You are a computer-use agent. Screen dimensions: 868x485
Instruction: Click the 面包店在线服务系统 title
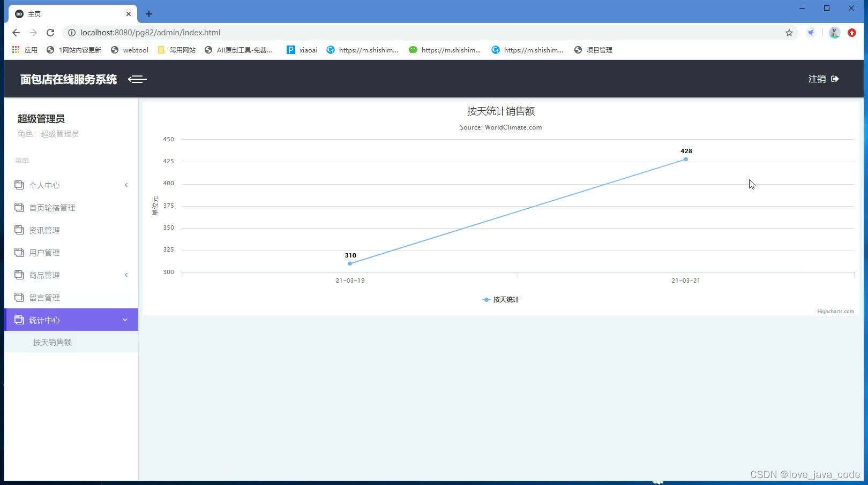click(x=69, y=79)
